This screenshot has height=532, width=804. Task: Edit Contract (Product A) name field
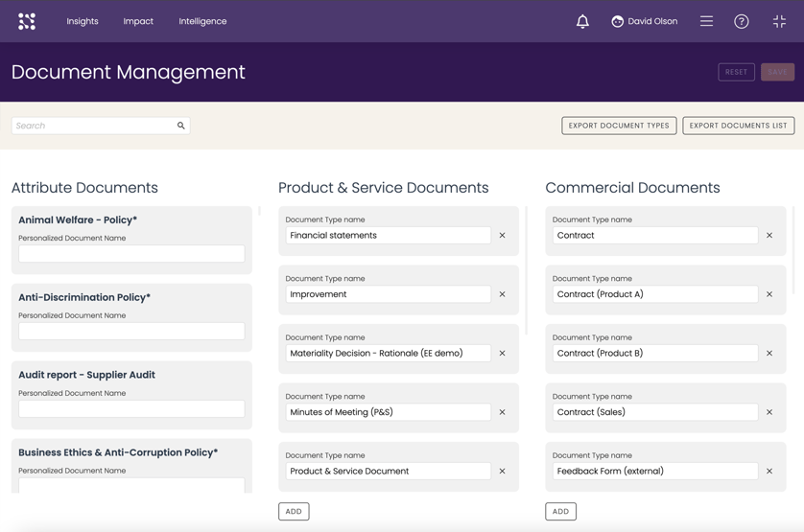(x=655, y=294)
